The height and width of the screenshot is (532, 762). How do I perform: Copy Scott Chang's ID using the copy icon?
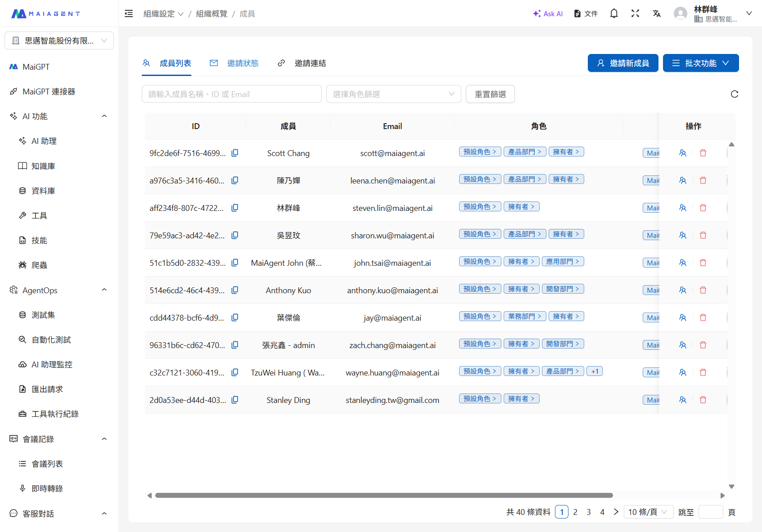click(x=234, y=153)
